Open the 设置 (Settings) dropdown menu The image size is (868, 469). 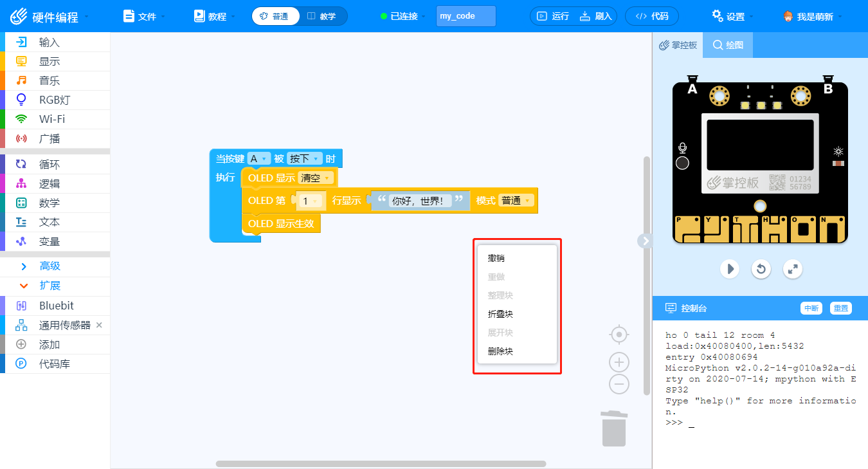point(733,16)
